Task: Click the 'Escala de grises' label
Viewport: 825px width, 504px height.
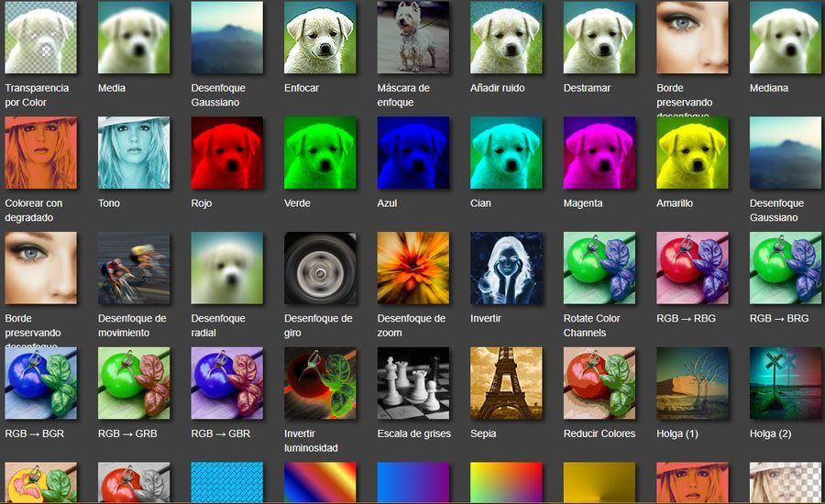Action: click(x=414, y=433)
